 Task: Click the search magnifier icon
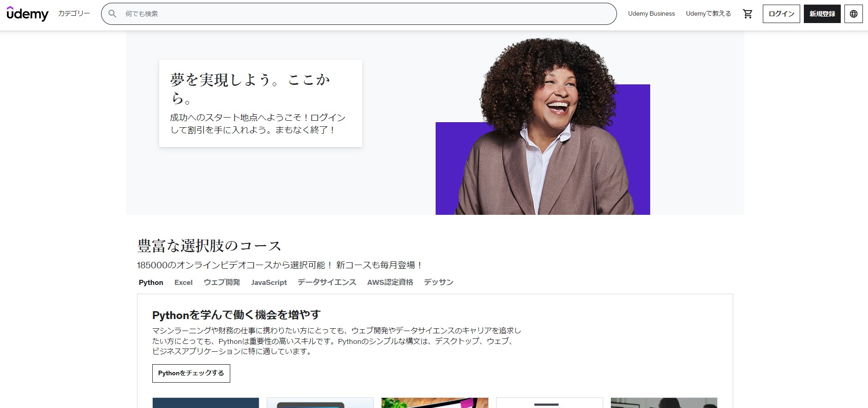coord(112,14)
